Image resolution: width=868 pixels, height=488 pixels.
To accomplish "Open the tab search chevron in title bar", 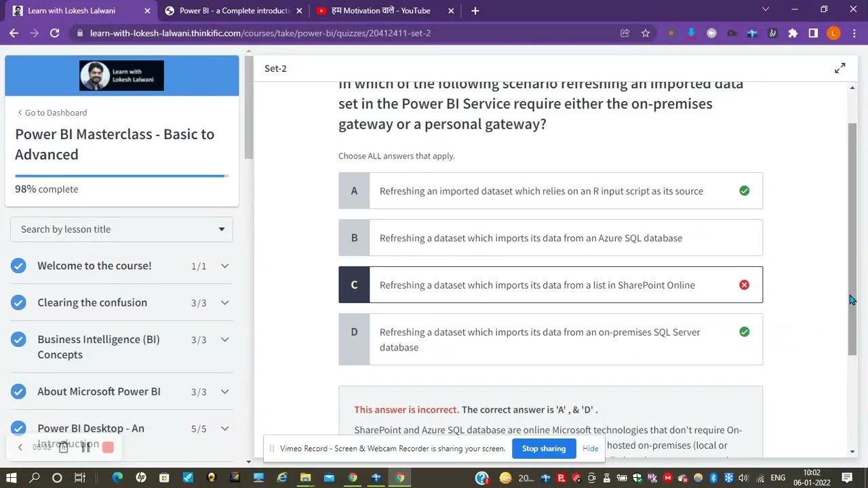I will click(766, 9).
